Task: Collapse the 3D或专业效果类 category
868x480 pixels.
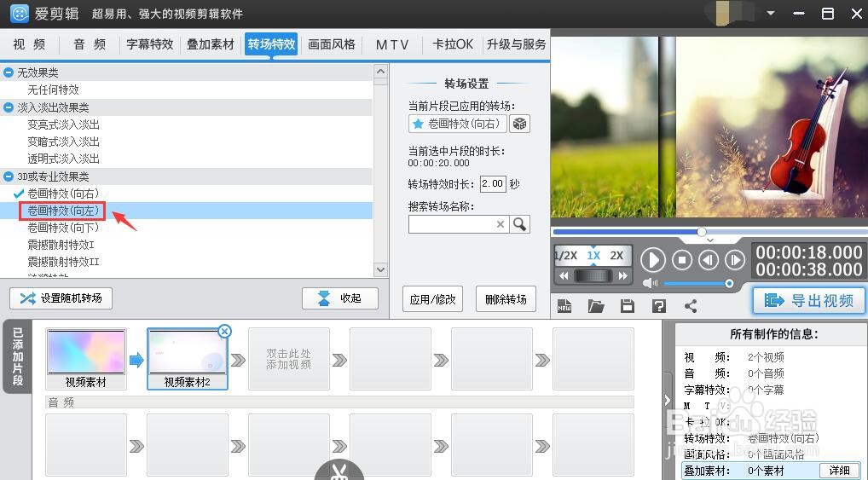Action: [9, 176]
